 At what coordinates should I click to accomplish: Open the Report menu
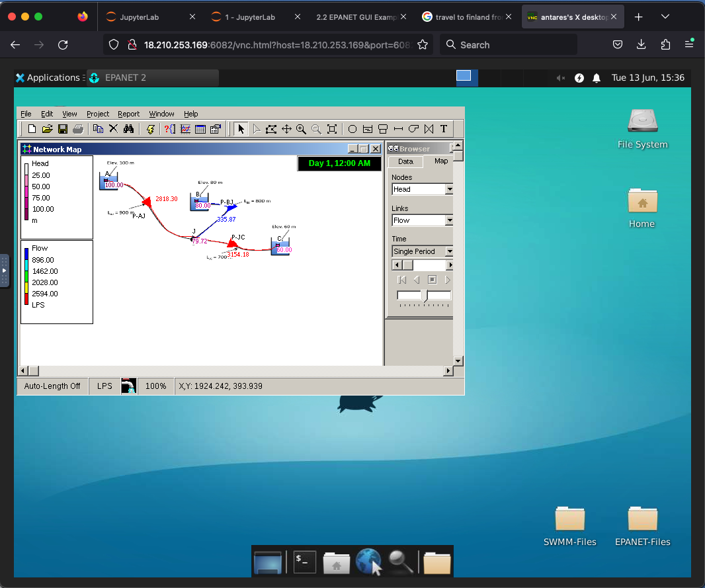[128, 114]
